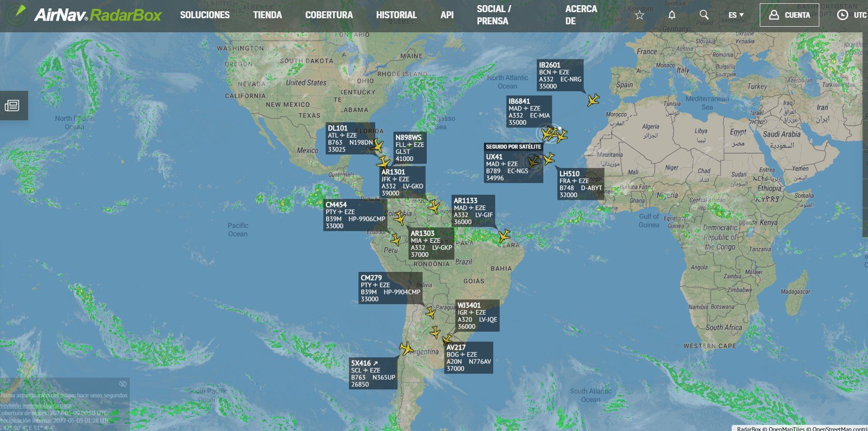Click the favorites star icon
Image resolution: width=868 pixels, height=431 pixels.
tap(639, 15)
